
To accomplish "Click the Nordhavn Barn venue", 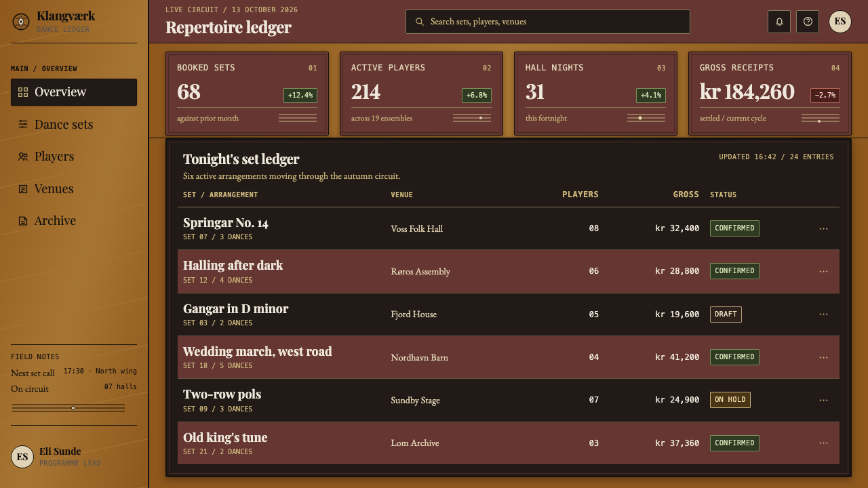I will pyautogui.click(x=420, y=358).
